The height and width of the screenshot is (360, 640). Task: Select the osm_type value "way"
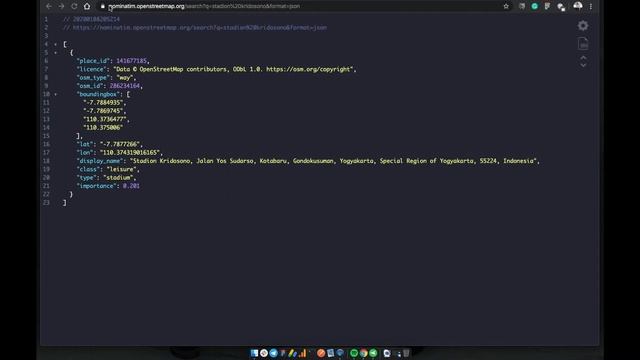pyautogui.click(x=125, y=78)
